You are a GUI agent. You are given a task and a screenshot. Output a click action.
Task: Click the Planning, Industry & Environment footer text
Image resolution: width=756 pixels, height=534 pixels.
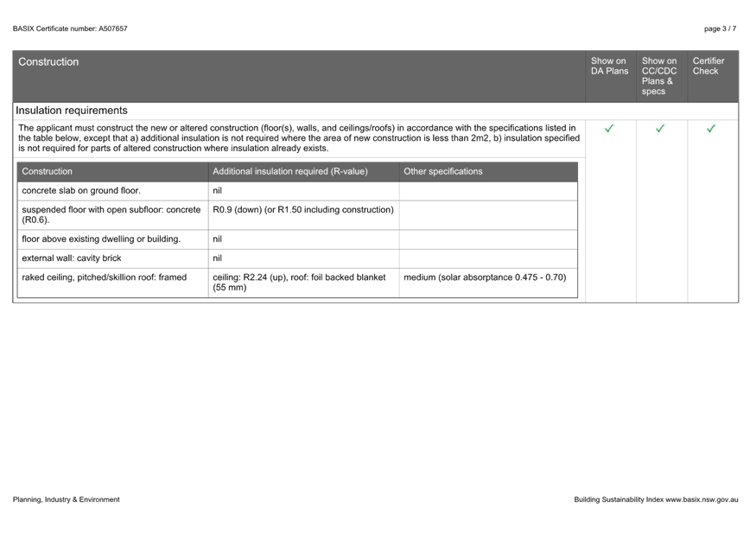(66, 499)
